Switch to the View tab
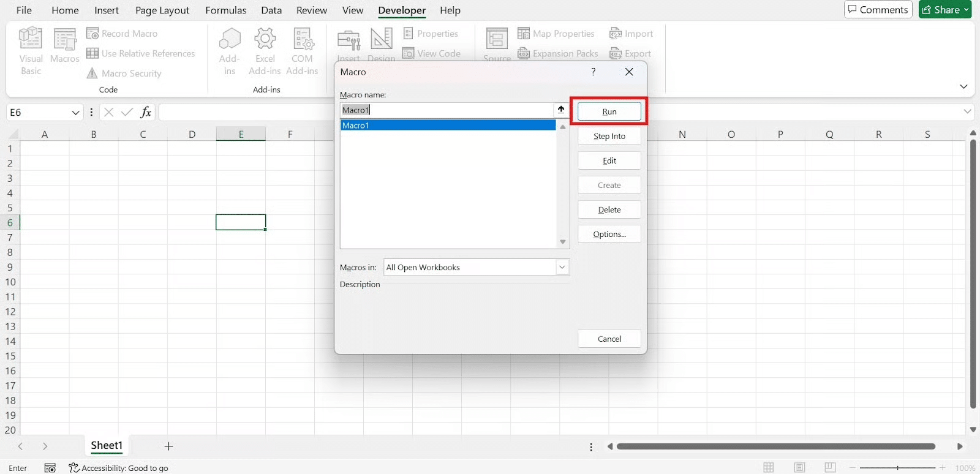The image size is (980, 474). [x=353, y=10]
